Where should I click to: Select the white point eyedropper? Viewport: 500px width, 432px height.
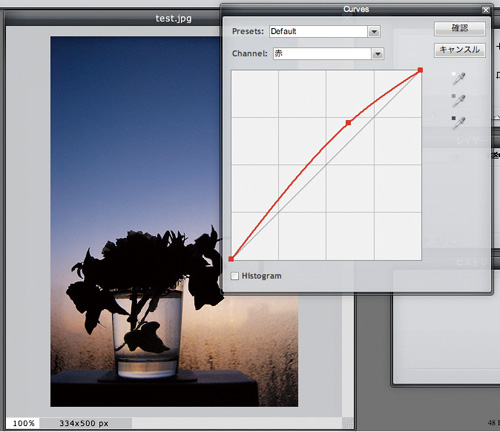coord(458,78)
